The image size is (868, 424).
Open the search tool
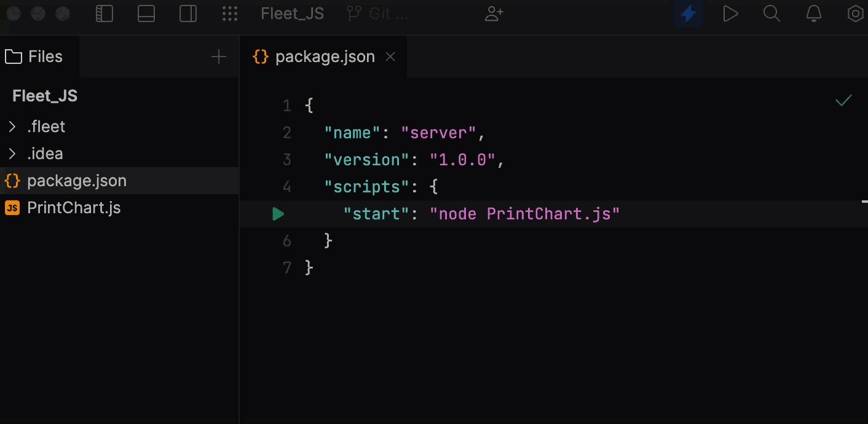pyautogui.click(x=771, y=14)
